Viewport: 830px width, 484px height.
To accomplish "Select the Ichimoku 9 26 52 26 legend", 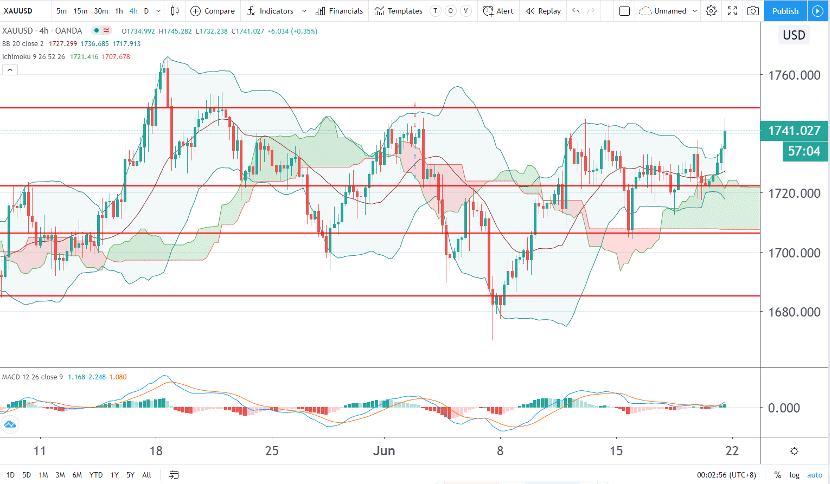I will 34,56.
